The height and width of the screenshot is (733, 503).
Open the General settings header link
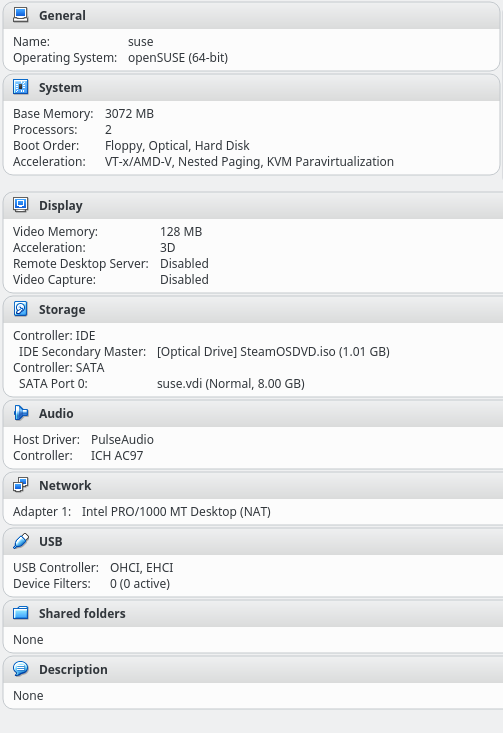tap(62, 15)
